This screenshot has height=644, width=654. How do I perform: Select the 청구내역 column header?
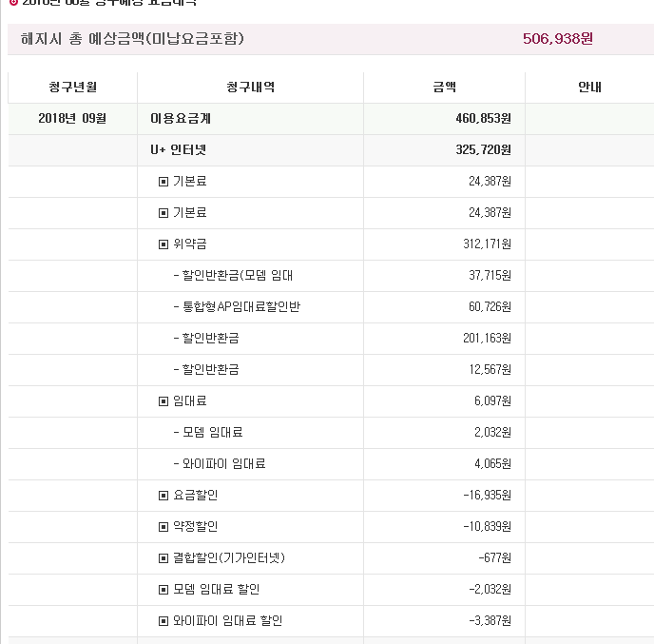[x=250, y=88]
